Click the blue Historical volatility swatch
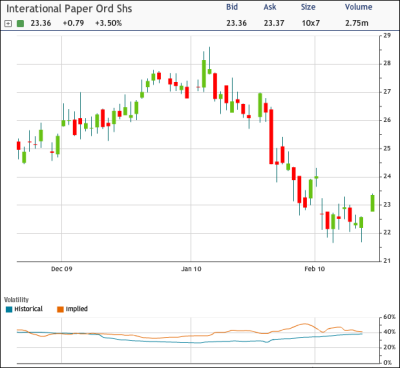 pyautogui.click(x=9, y=309)
